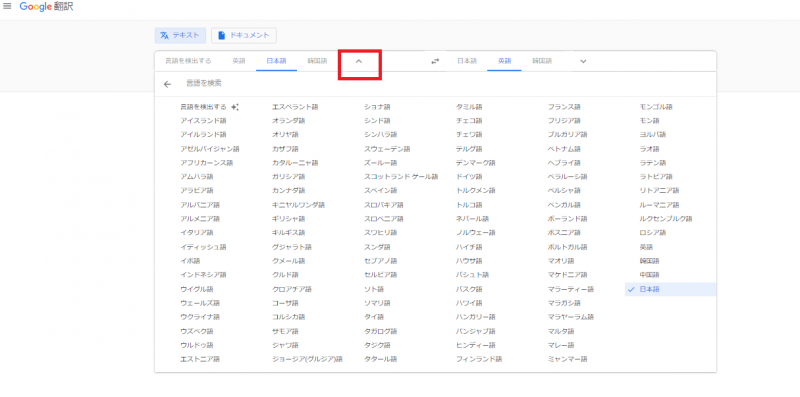Choose ハワイ語 from the list
This screenshot has width=800, height=397.
[469, 303]
